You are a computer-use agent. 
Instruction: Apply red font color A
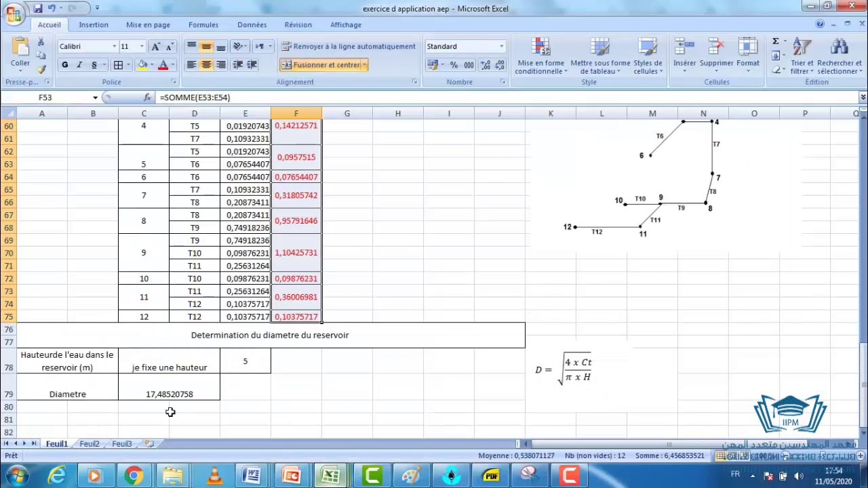(x=163, y=65)
